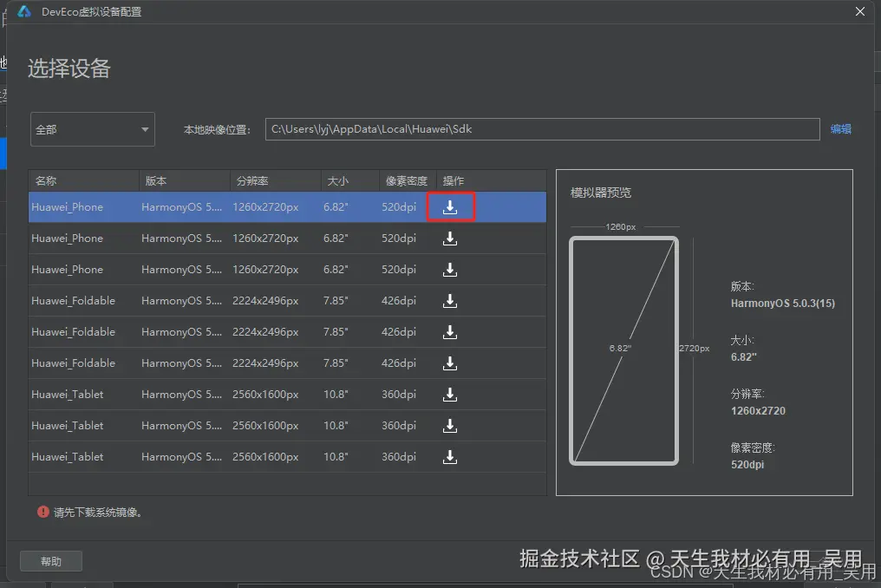Open the 全部 device type dropdown
This screenshot has width=881, height=588.
pyautogui.click(x=93, y=129)
